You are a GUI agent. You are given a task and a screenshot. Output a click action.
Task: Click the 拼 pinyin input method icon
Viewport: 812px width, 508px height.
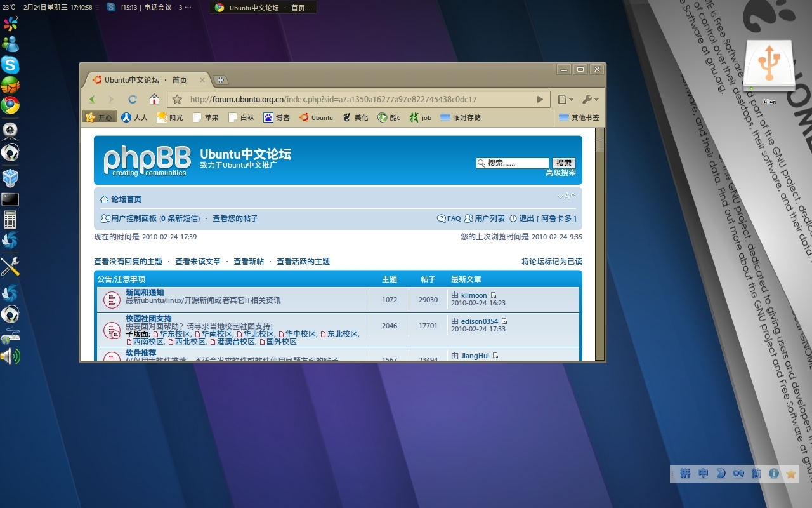pos(685,474)
